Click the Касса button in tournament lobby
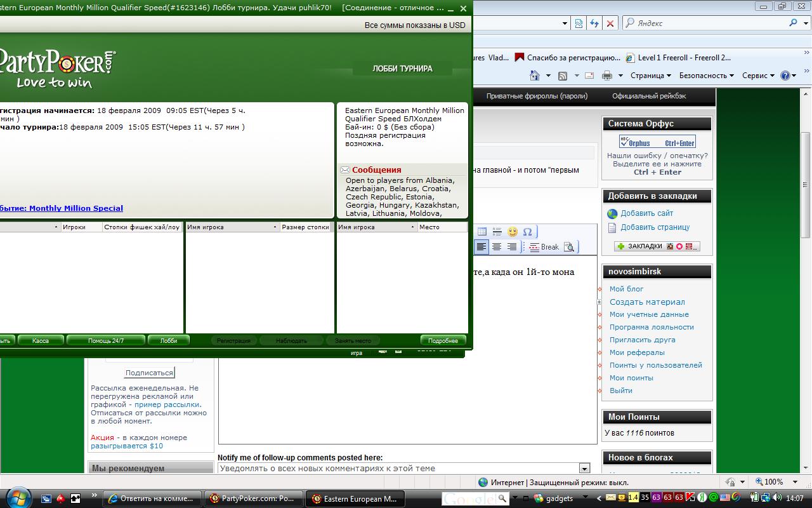 click(x=41, y=341)
